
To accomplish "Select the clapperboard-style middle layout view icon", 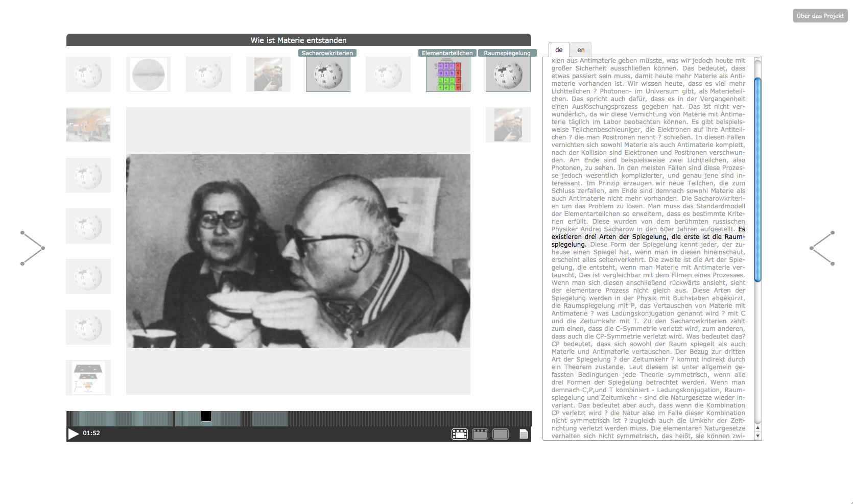I will (480, 434).
